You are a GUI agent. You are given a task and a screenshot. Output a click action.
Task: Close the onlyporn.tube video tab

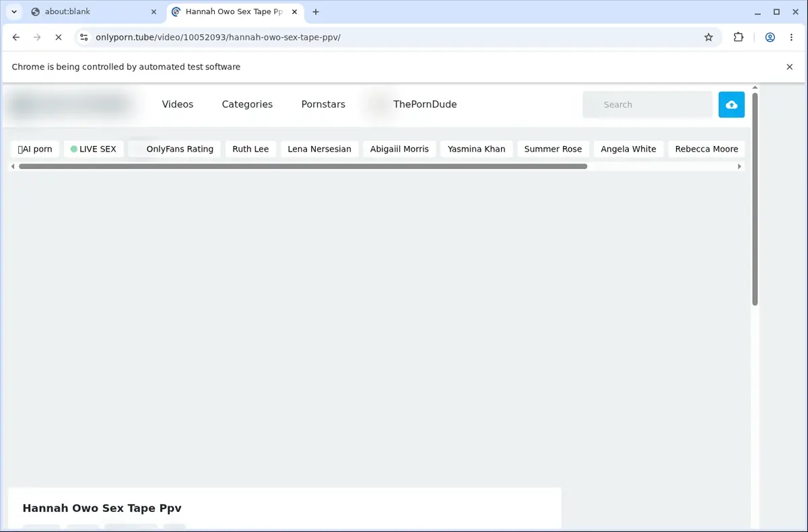pyautogui.click(x=294, y=11)
